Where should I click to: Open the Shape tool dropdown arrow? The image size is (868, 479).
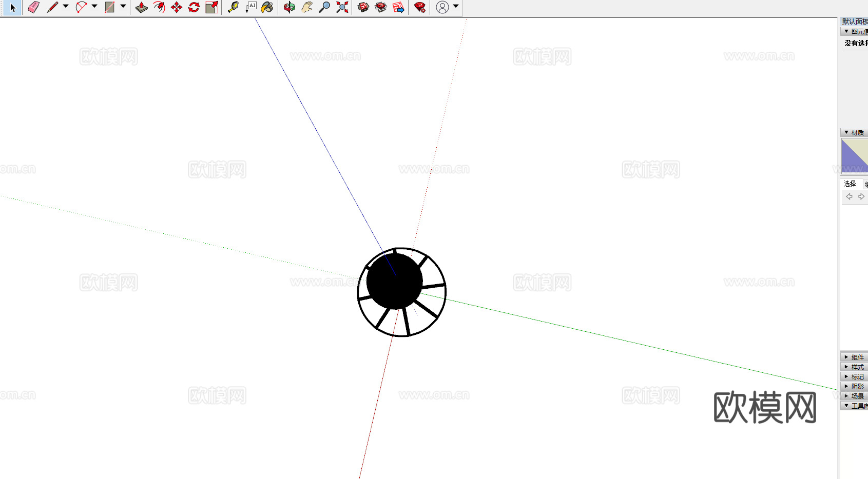pyautogui.click(x=123, y=6)
